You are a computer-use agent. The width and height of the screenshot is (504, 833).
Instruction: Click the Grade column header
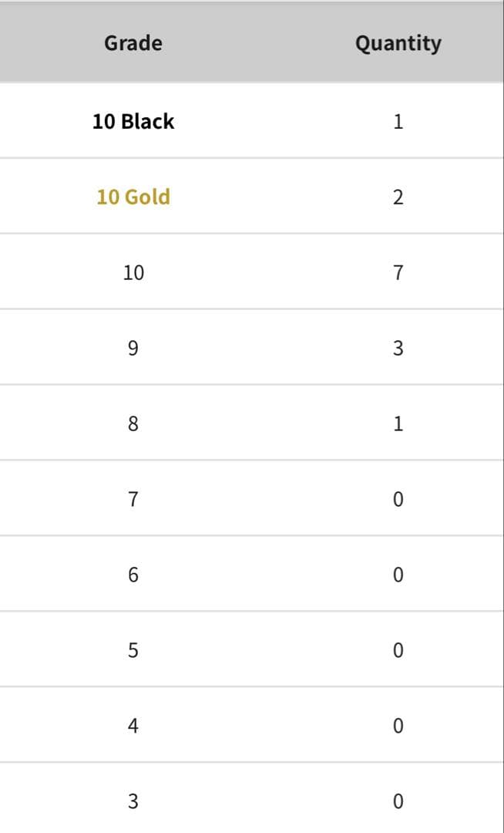point(133,43)
